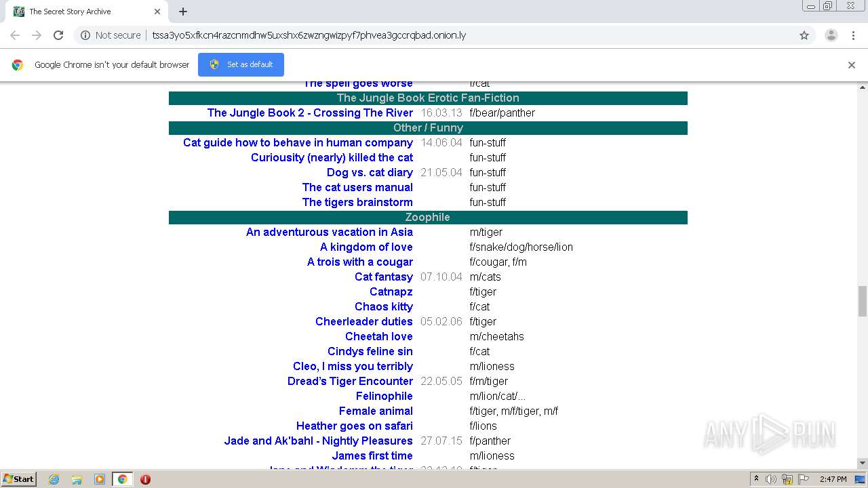Viewport: 868px width, 488px height.
Task: Click the scrollbar down arrow
Action: pos(863,463)
